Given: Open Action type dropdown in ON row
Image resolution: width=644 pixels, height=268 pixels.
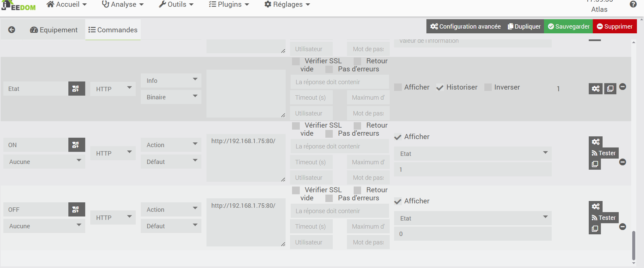Looking at the screenshot, I should click(x=171, y=145).
